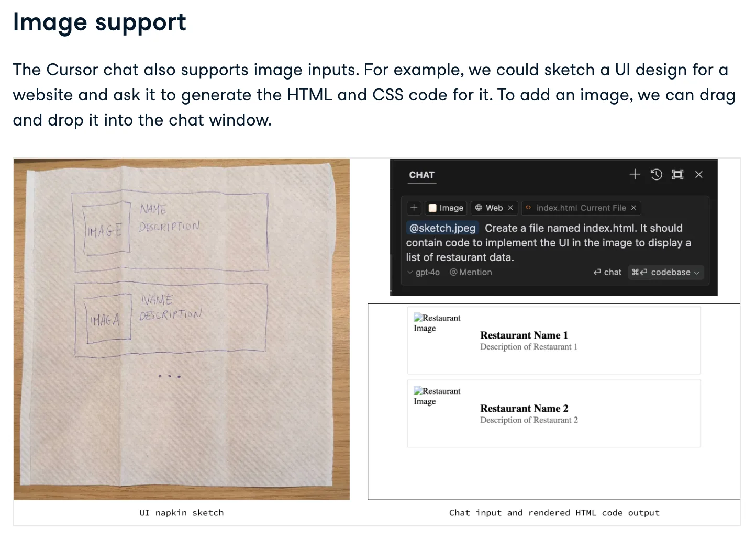
Task: Click the @sketch.jpeg mention in the prompt
Action: (442, 228)
